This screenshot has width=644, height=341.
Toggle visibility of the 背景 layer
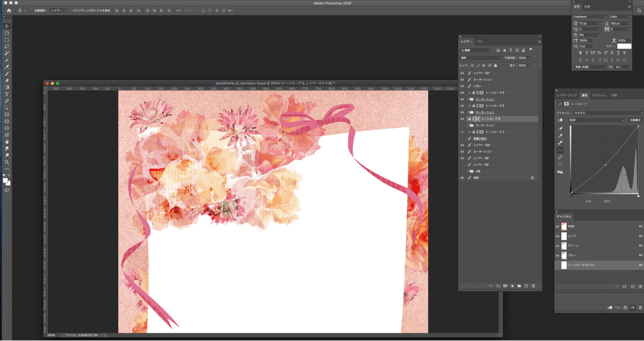(462, 178)
